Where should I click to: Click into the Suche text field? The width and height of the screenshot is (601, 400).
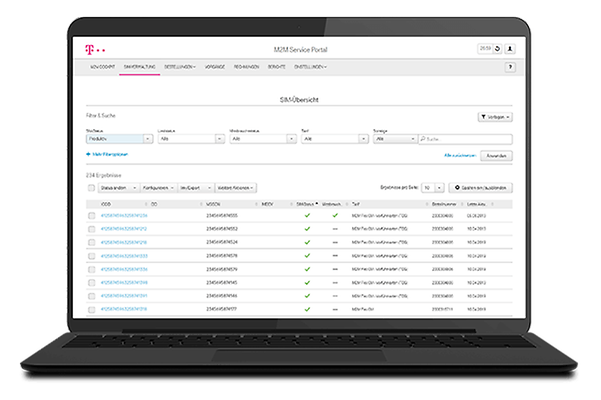[460, 139]
